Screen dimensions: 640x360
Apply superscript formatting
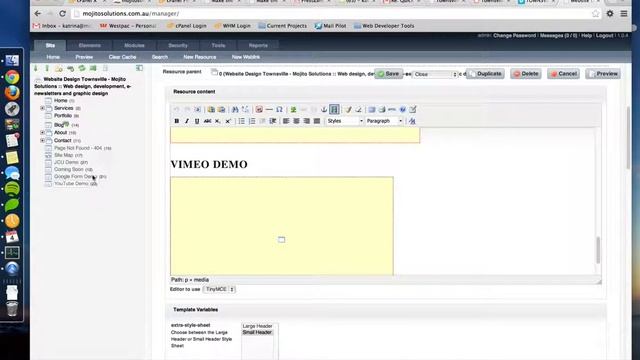228,121
